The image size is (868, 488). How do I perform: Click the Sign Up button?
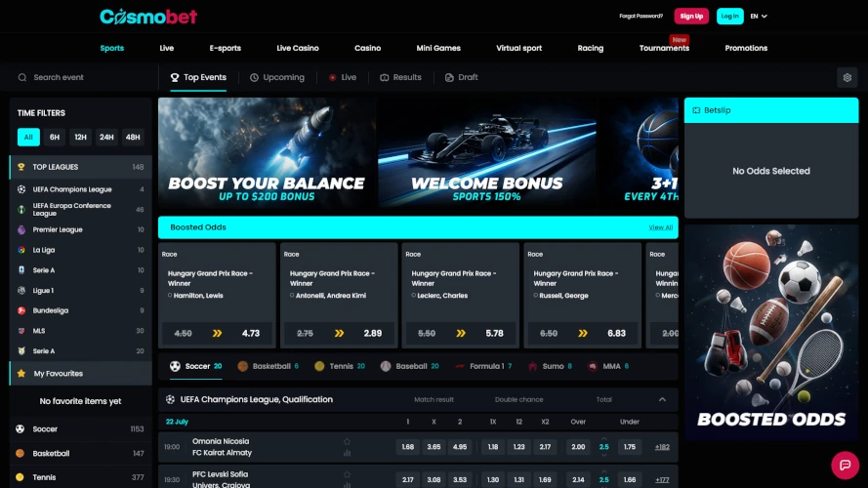(691, 16)
